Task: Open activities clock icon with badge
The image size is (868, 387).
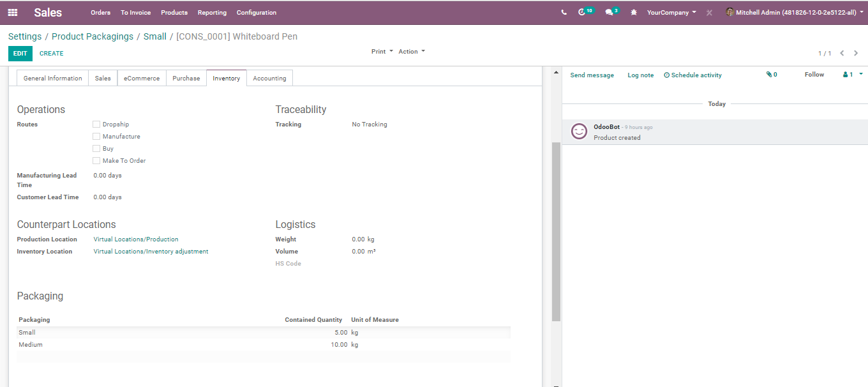Action: tap(582, 12)
